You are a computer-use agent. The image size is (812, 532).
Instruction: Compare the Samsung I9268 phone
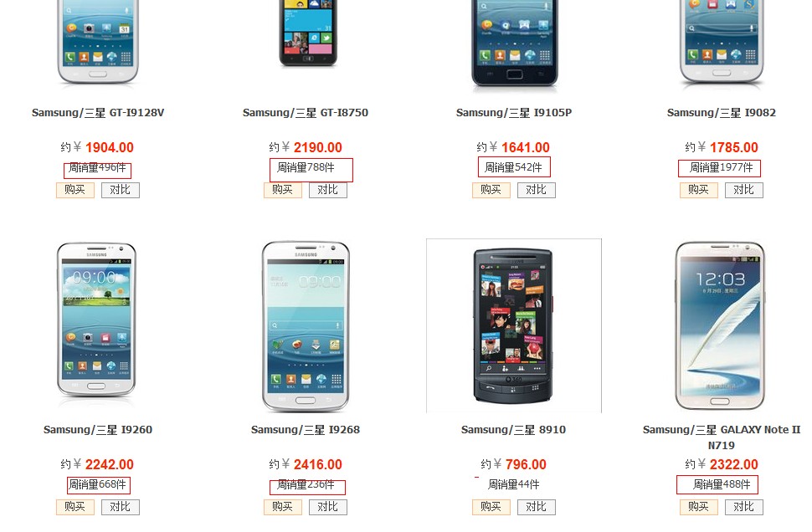[328, 507]
